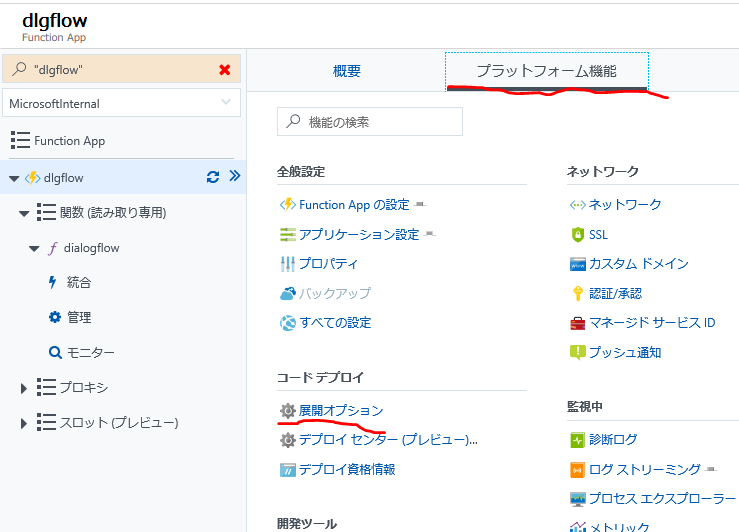Collapse the dialogflow function node
The width and height of the screenshot is (739, 532).
click(34, 249)
